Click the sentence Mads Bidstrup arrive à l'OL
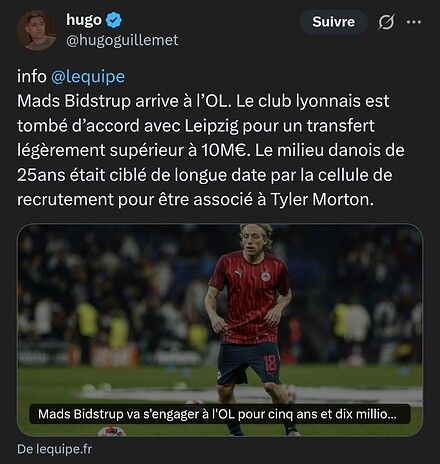 (124, 101)
